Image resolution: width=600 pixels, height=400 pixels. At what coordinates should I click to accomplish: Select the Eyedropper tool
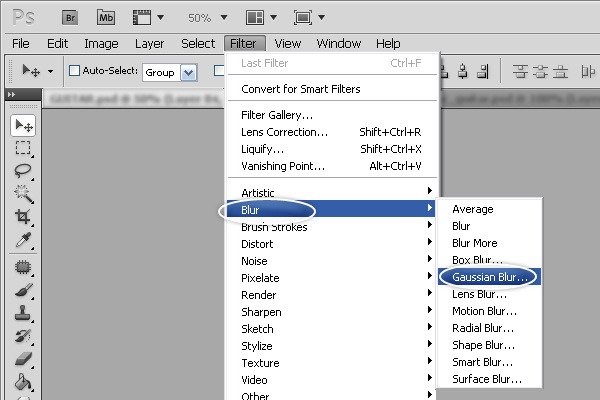click(x=23, y=240)
